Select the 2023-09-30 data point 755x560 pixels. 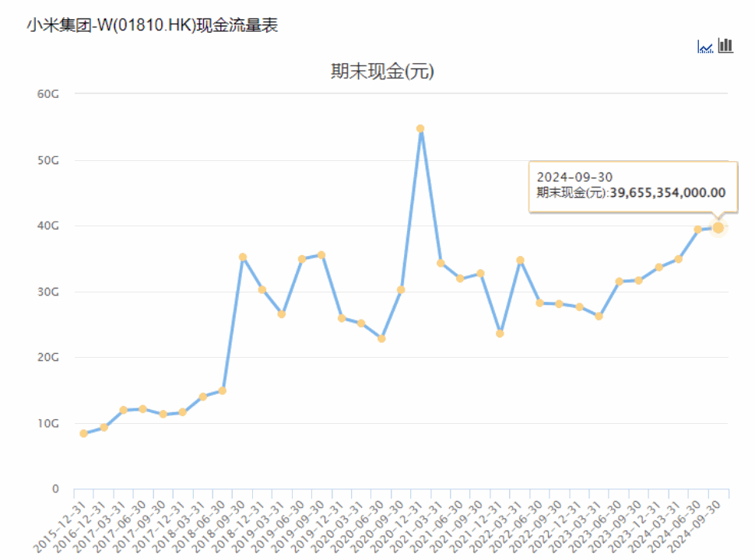[638, 281]
